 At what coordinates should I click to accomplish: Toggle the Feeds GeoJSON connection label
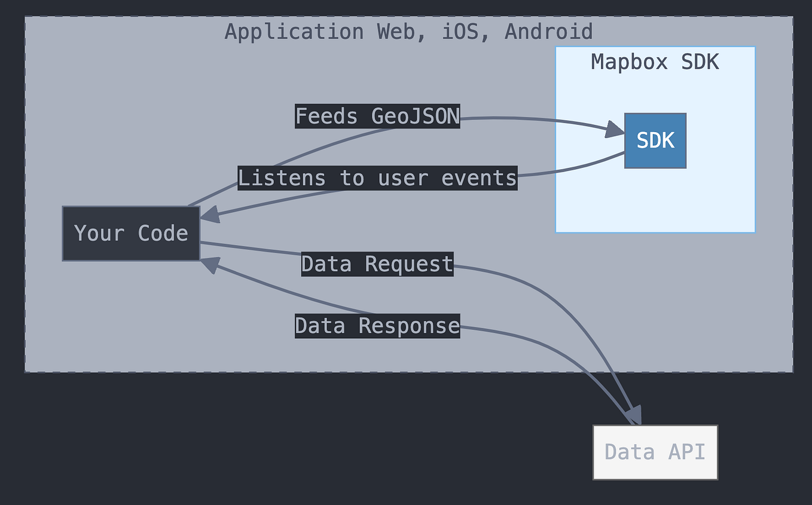pos(377,116)
